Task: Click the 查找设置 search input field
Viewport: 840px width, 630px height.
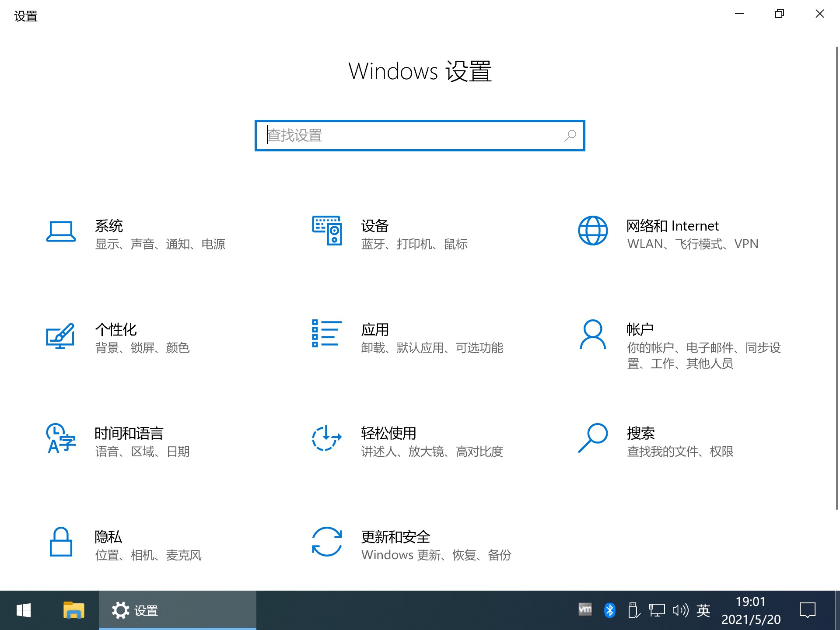Action: pos(420,136)
